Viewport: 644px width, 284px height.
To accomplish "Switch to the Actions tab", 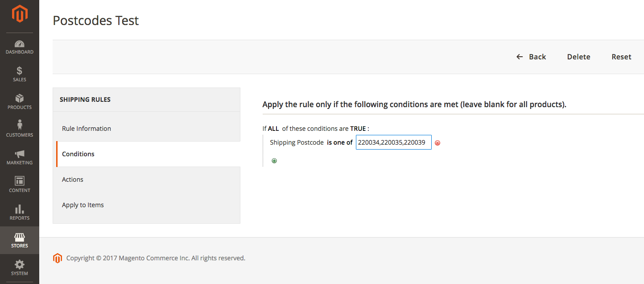I will [x=73, y=180].
